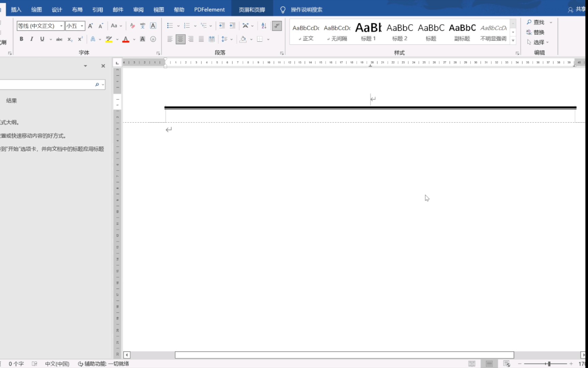
Task: Apply distributed alignment
Action: (x=212, y=39)
